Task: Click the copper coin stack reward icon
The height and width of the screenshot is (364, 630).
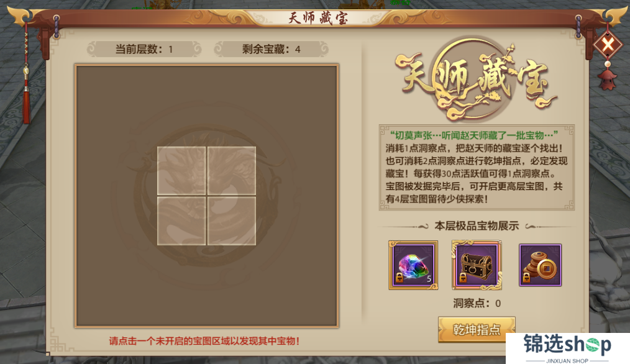Action: [x=540, y=265]
